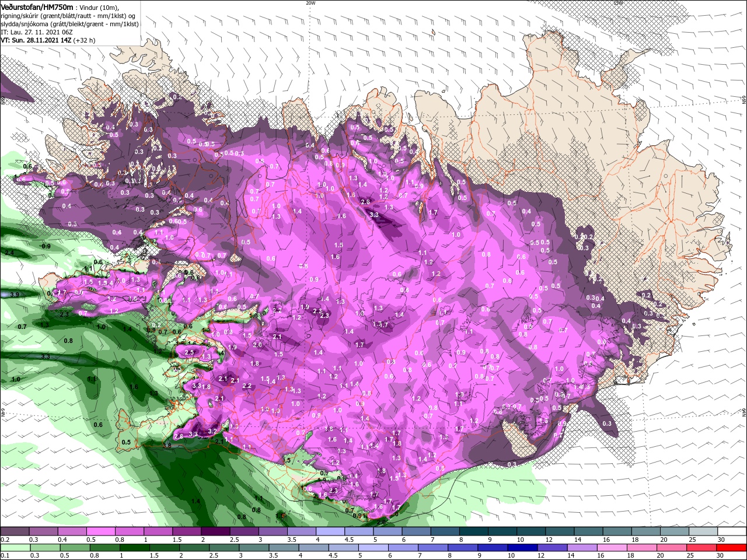
Task: Pick the bright red 30 swatch in lower scale
Action: (732, 548)
